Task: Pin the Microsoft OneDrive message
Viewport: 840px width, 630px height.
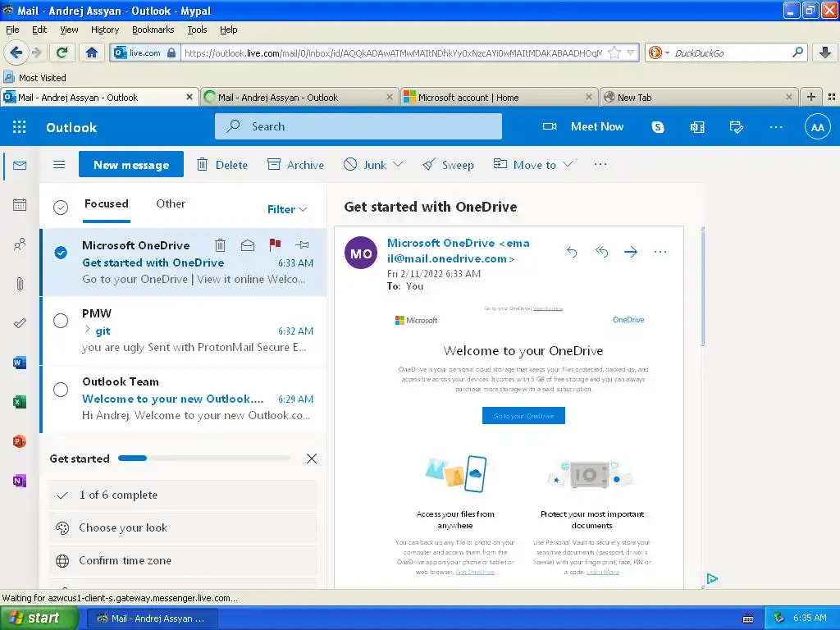Action: click(x=302, y=244)
